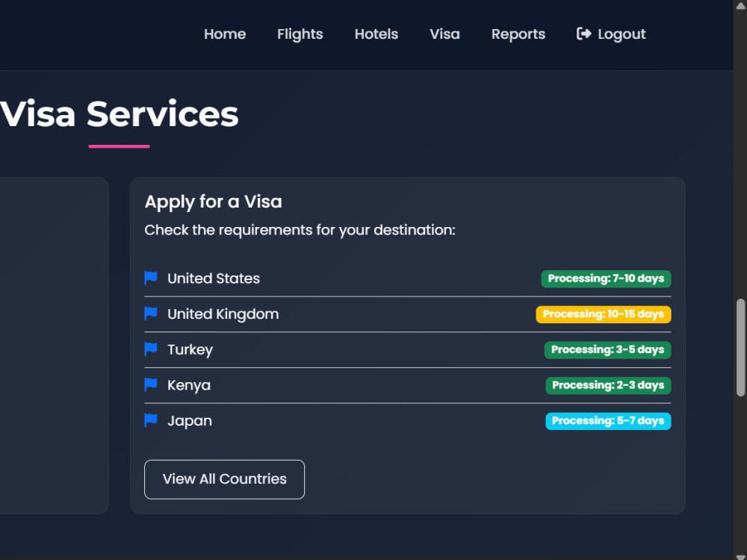Select Visa in the navigation bar
747x560 pixels.
click(x=444, y=34)
